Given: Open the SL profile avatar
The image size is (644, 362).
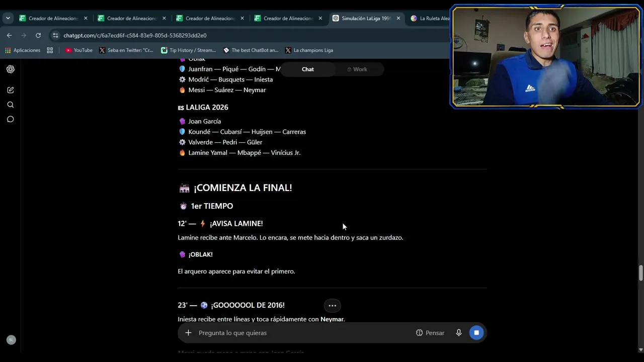Looking at the screenshot, I should [x=11, y=340].
